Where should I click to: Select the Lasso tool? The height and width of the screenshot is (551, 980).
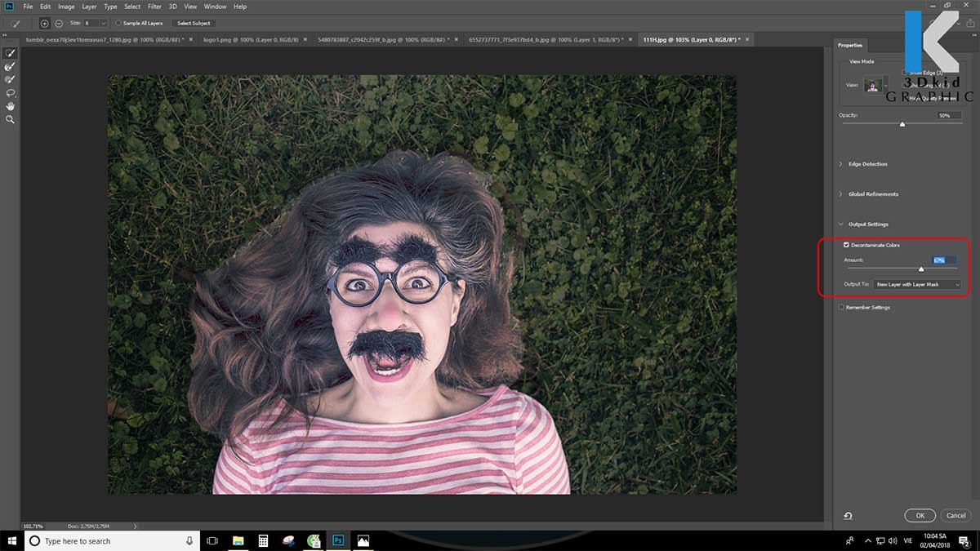(11, 93)
